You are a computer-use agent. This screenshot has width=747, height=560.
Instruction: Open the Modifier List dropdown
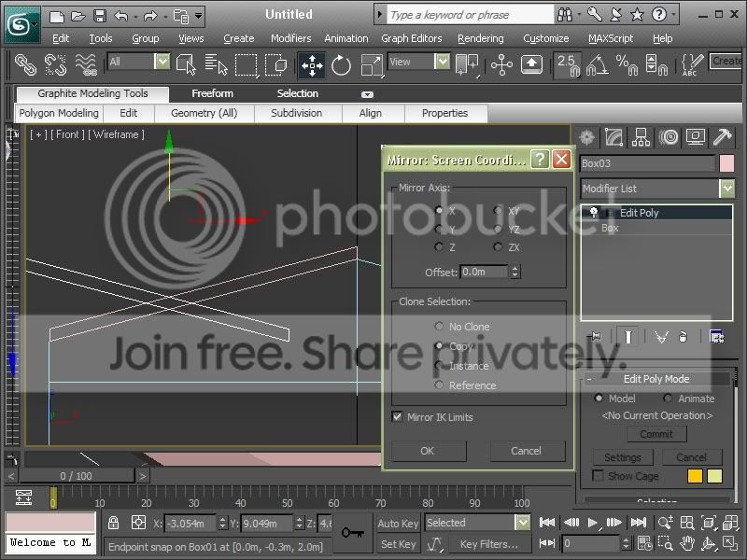pyautogui.click(x=727, y=189)
